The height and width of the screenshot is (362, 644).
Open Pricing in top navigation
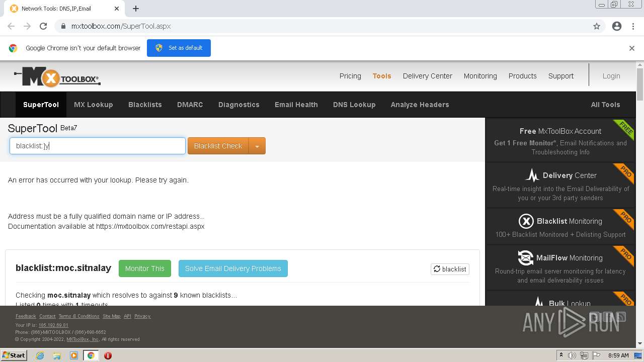(350, 76)
